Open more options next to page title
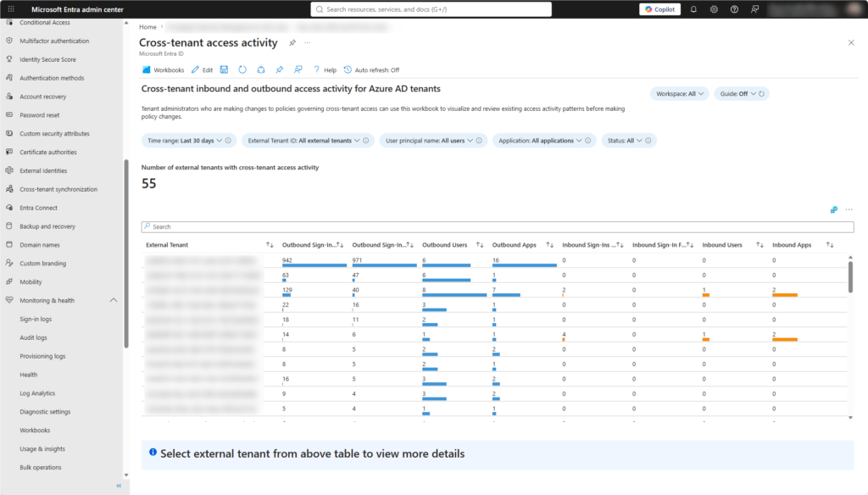This screenshot has height=495, width=868. click(x=308, y=42)
